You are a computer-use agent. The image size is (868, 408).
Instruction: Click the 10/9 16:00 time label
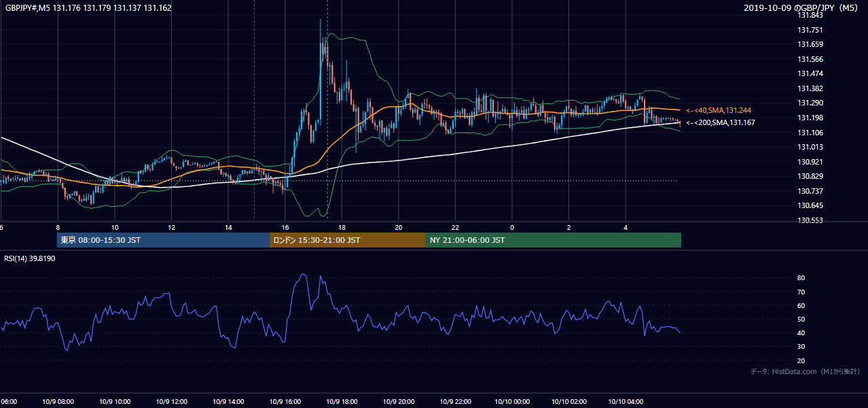click(285, 401)
